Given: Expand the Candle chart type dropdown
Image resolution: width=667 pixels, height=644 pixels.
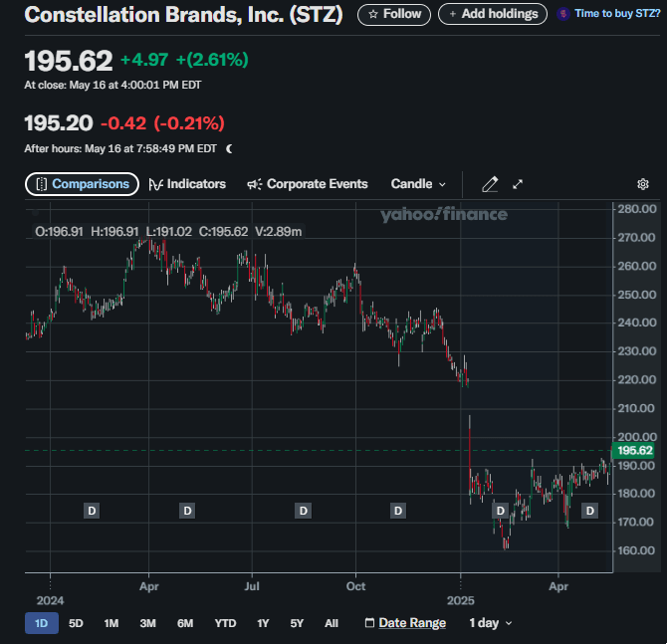Looking at the screenshot, I should 418,184.
